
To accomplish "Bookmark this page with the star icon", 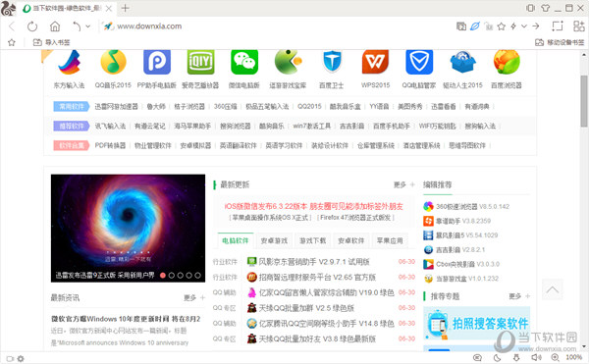I will (x=501, y=26).
